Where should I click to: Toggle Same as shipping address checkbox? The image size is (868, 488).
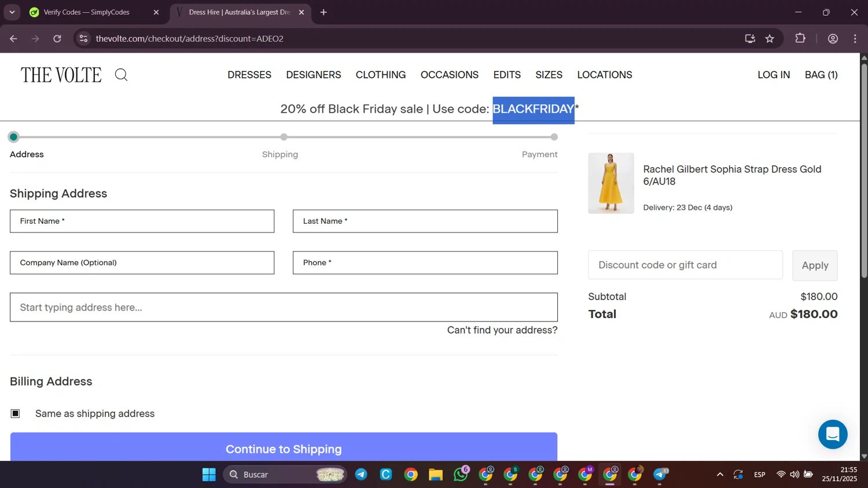pos(16,413)
